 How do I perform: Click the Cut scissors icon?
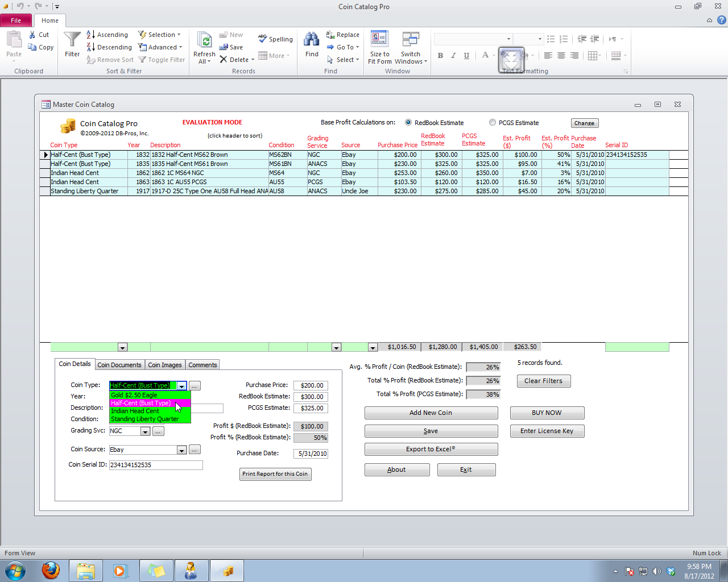pyautogui.click(x=33, y=35)
